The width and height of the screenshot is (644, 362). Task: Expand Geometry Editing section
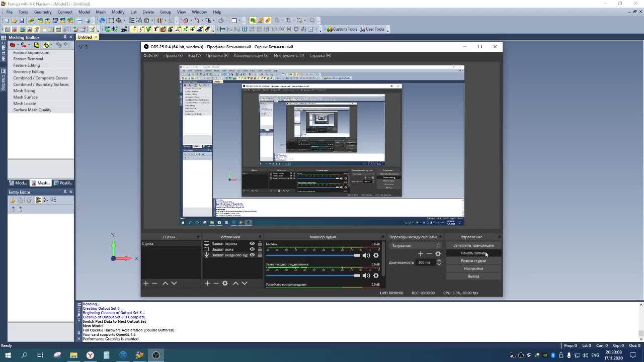(x=28, y=71)
